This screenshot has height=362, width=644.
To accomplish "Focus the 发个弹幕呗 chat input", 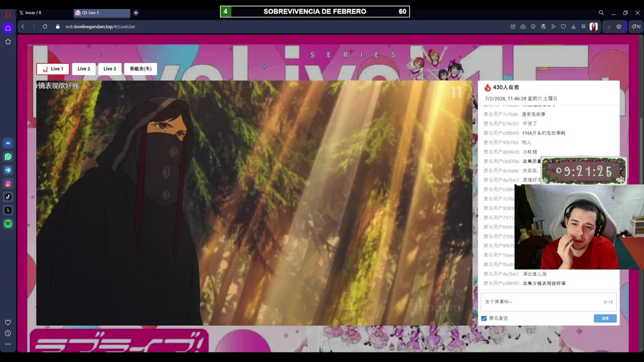I will click(x=549, y=302).
